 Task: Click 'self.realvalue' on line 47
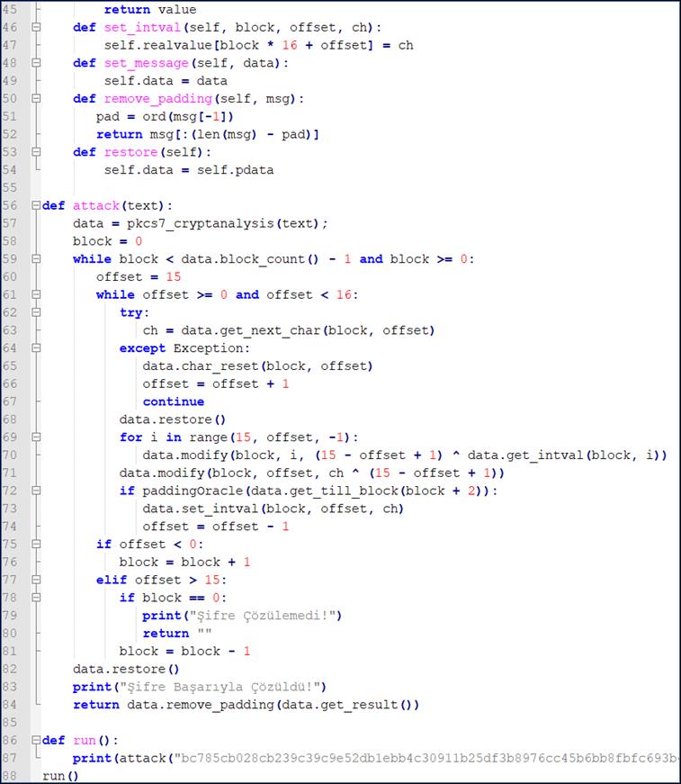click(x=158, y=46)
